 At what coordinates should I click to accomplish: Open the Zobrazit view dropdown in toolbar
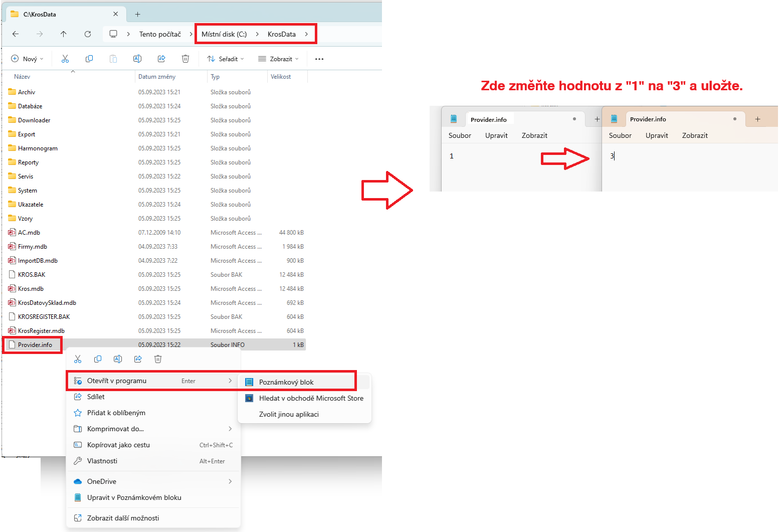(279, 59)
